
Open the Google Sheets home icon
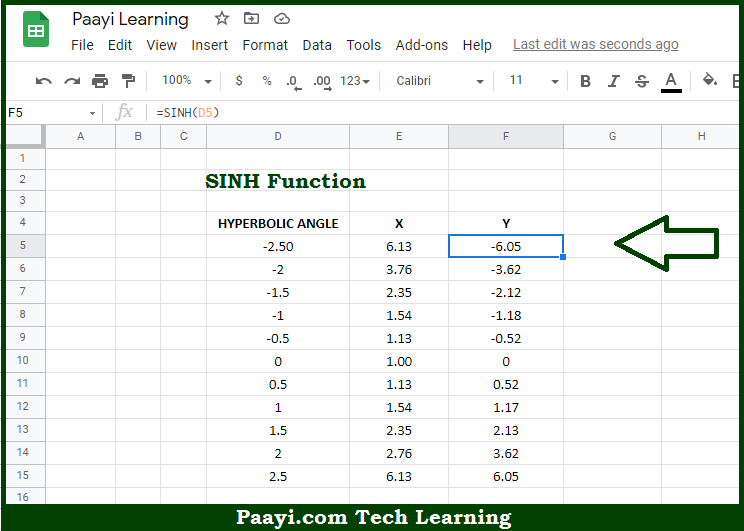[36, 29]
